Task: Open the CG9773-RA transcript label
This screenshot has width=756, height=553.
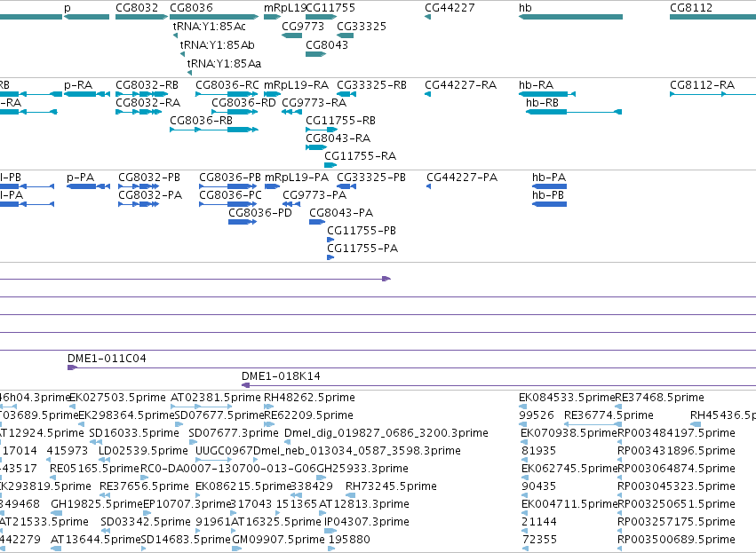Action: click(314, 103)
